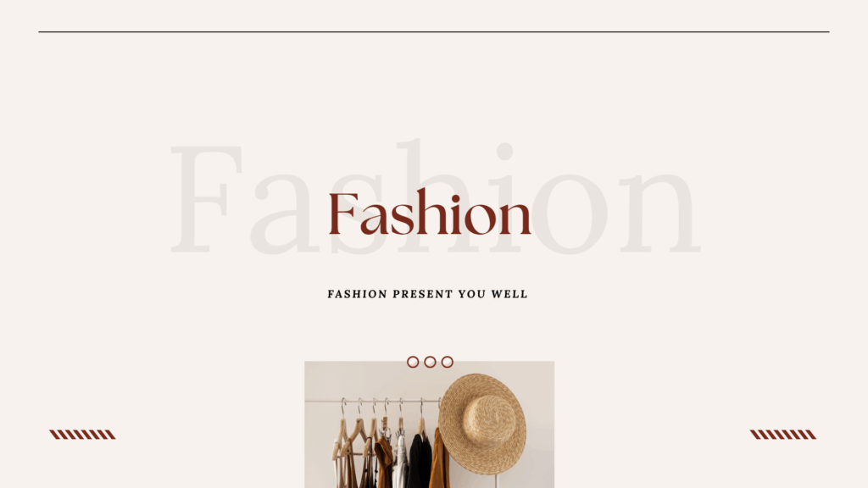Click the metal rail of clothing rack
868x488 pixels.
(374, 401)
